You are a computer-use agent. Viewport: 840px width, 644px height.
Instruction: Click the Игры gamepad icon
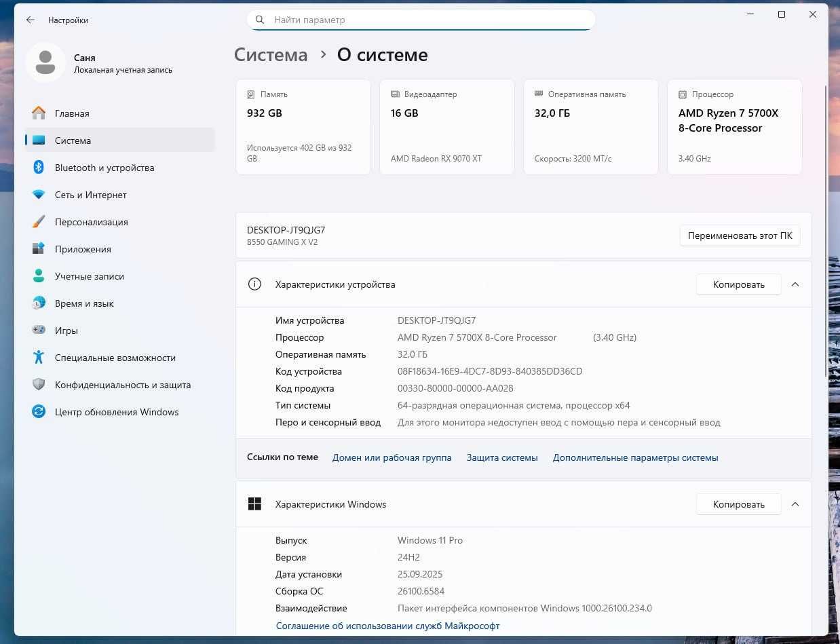click(x=39, y=330)
